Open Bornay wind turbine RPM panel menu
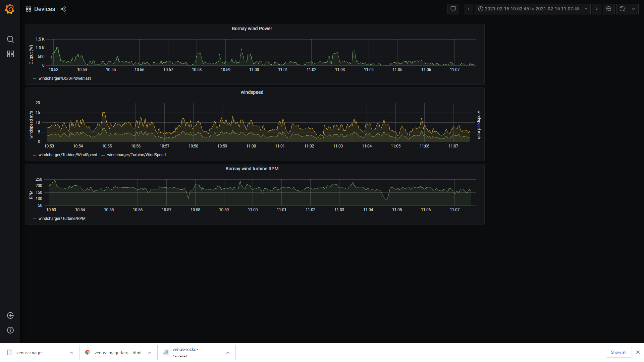 pos(252,169)
